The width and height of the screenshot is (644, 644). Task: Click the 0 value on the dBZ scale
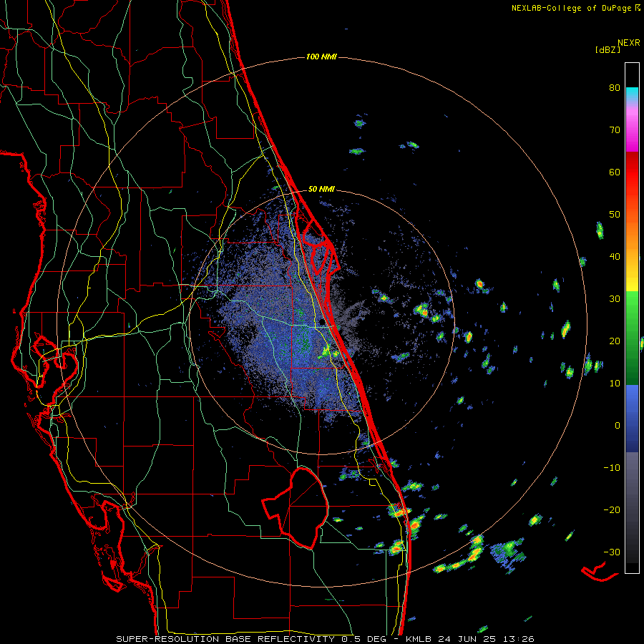[618, 426]
